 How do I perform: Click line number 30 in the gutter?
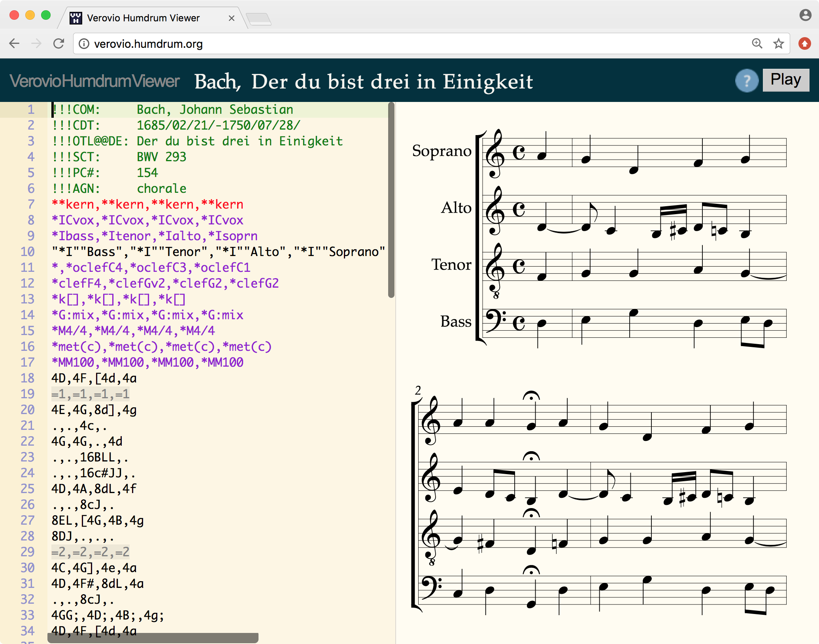pyautogui.click(x=27, y=568)
